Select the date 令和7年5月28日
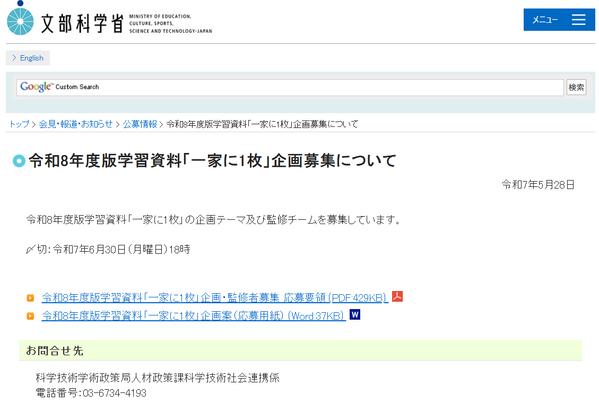 tap(538, 185)
